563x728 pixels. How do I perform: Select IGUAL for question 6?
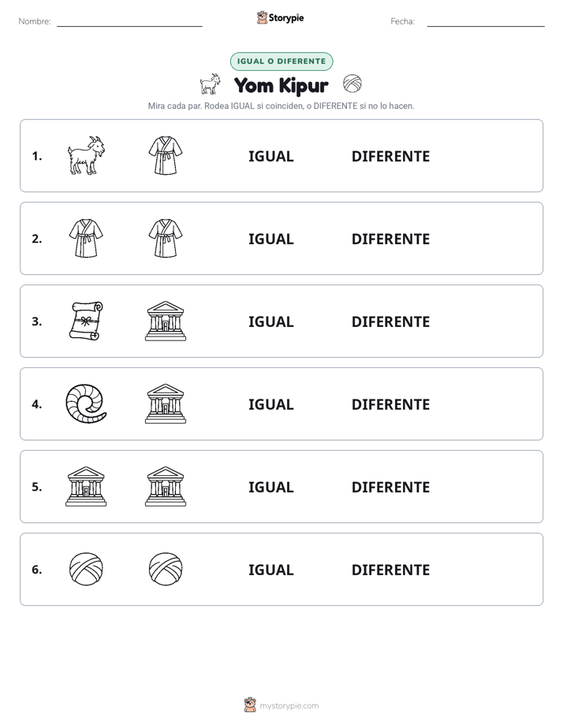270,569
